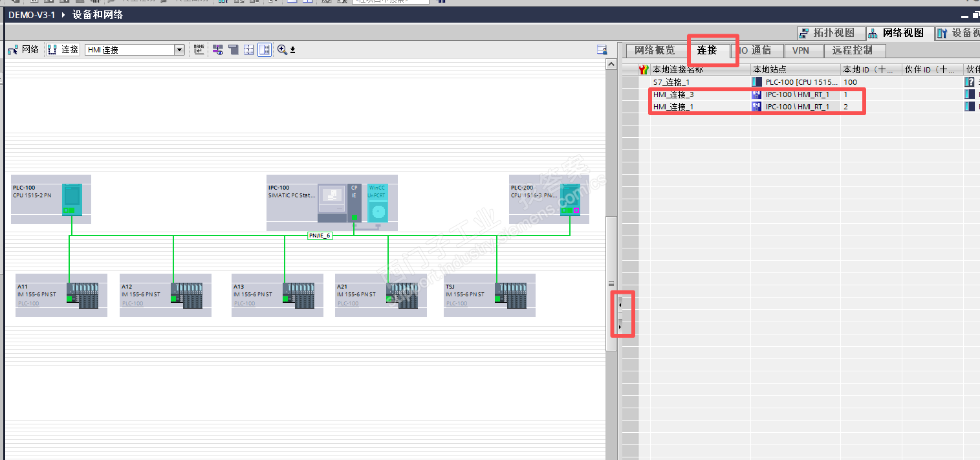Viewport: 980px width, 460px height.
Task: Click PLC-100 link under A13 device
Action: [245, 303]
